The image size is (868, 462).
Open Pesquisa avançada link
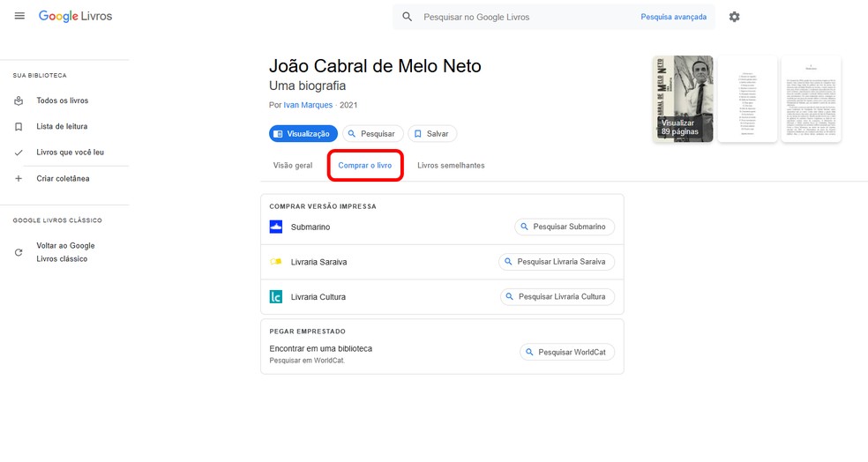[x=673, y=17]
